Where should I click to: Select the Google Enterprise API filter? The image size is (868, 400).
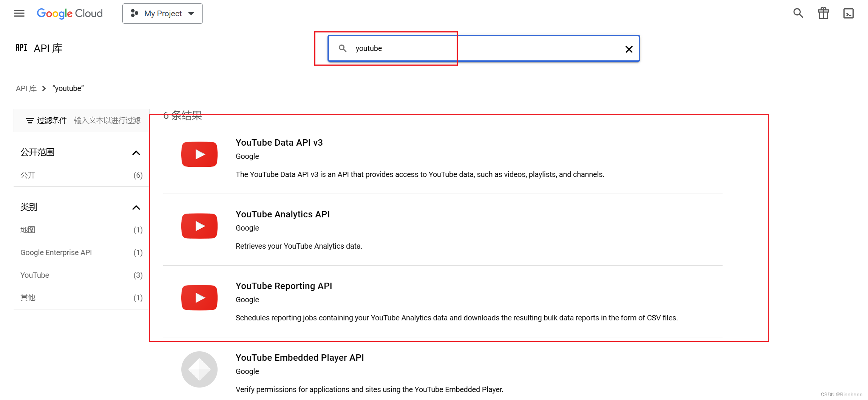(56, 252)
